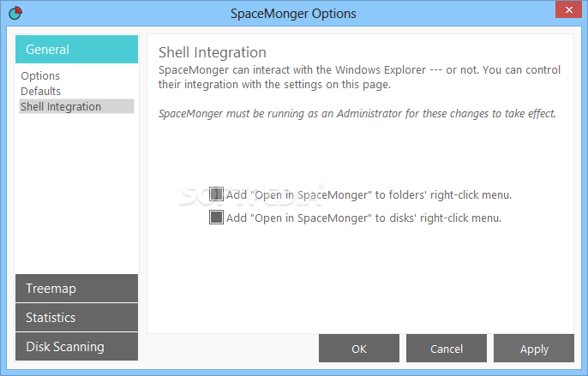Click the Shell Integration page heading

coord(213,52)
